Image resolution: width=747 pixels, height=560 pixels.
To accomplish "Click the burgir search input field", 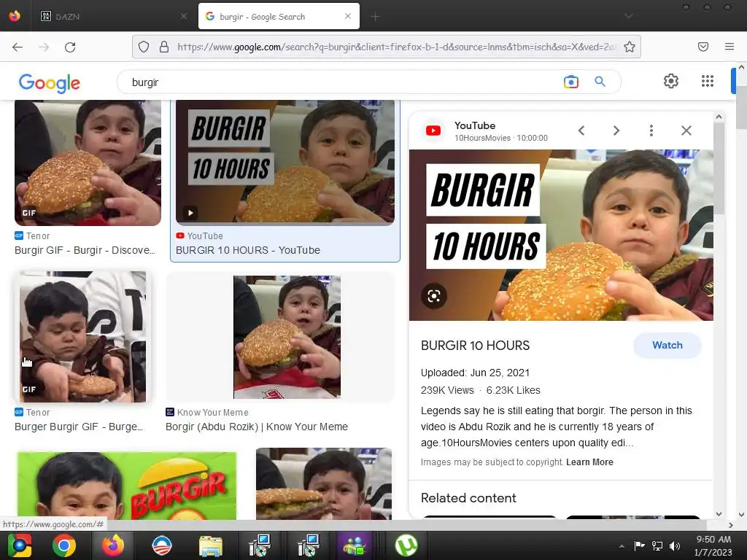I will (x=343, y=82).
